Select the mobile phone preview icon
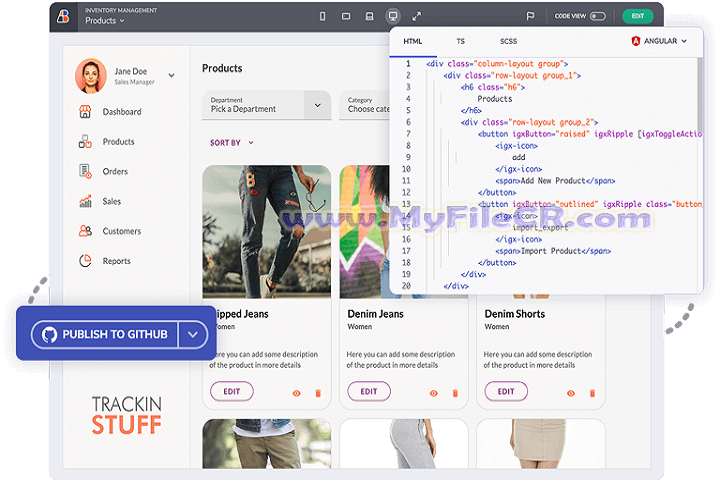 pos(322,17)
